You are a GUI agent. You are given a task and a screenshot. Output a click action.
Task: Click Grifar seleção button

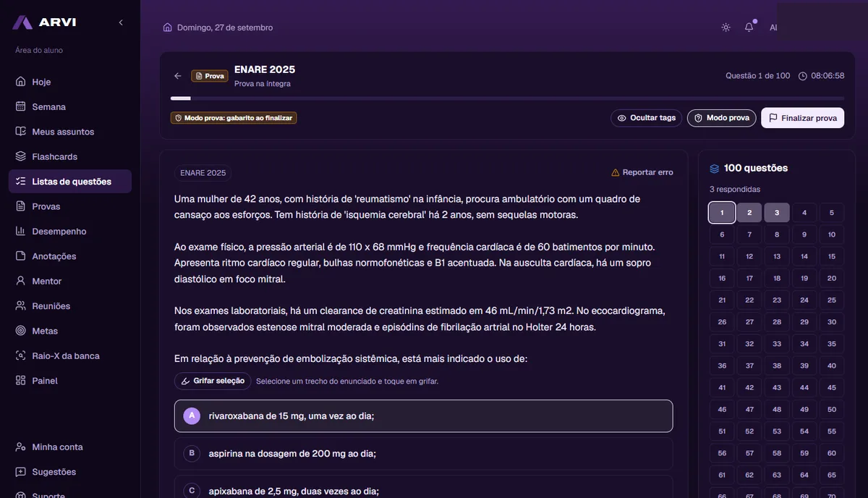coord(213,381)
